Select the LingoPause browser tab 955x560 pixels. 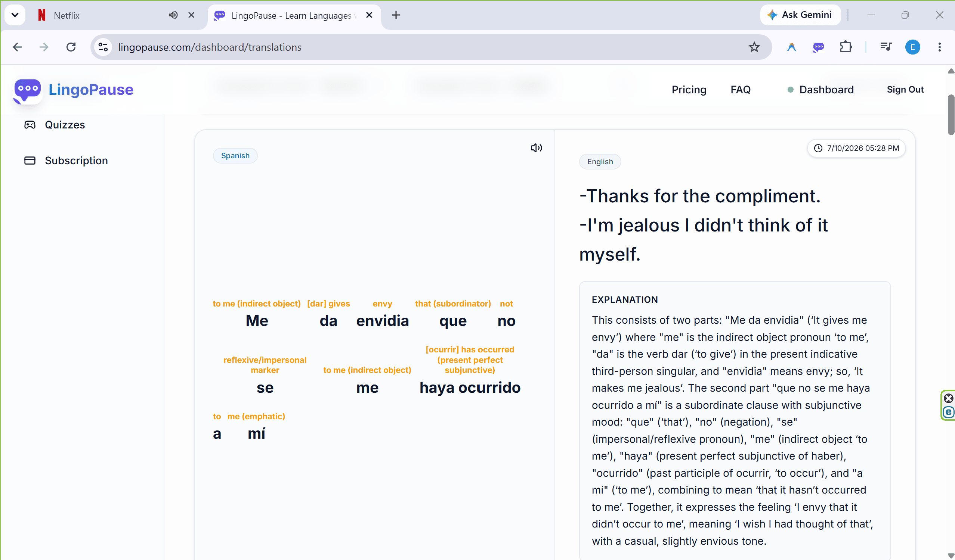coord(294,15)
